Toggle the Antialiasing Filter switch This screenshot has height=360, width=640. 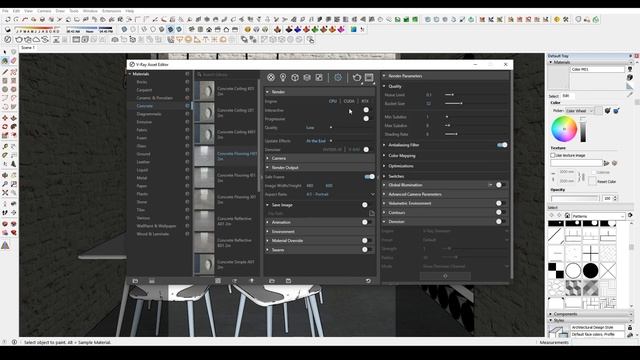coord(502,145)
